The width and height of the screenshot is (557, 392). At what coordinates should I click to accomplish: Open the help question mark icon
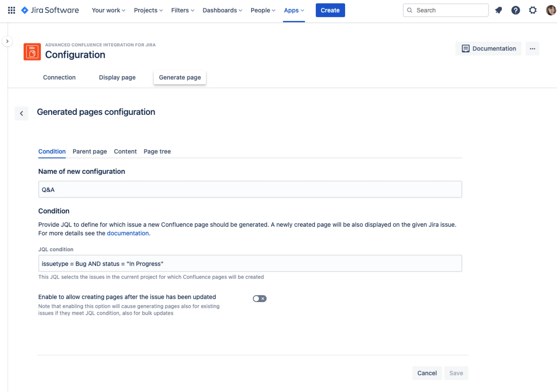coord(515,10)
